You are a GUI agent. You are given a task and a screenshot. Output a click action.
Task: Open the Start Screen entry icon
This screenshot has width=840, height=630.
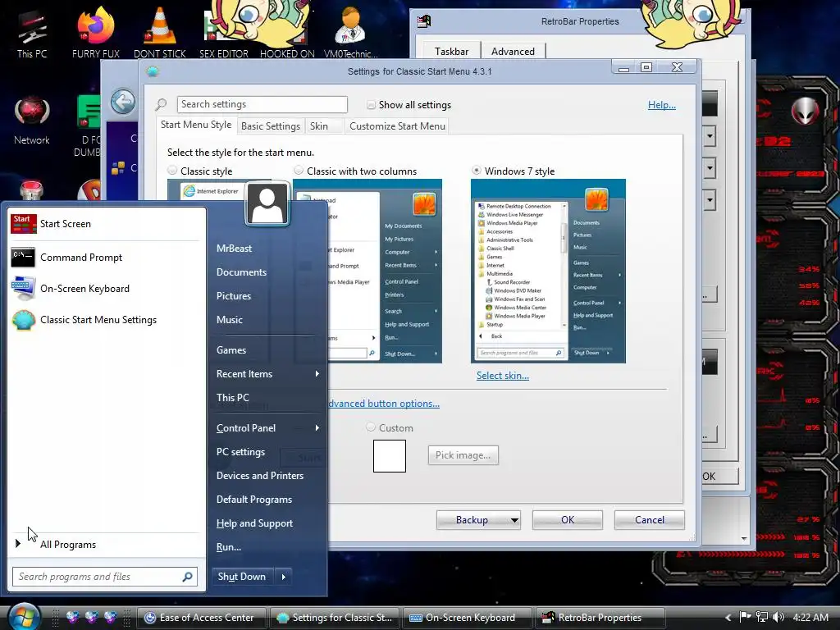coord(24,224)
